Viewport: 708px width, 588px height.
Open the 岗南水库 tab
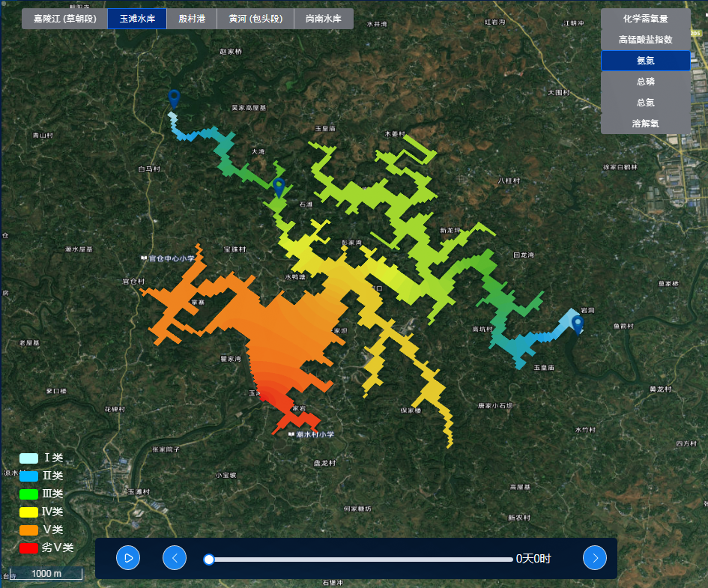[x=324, y=19]
